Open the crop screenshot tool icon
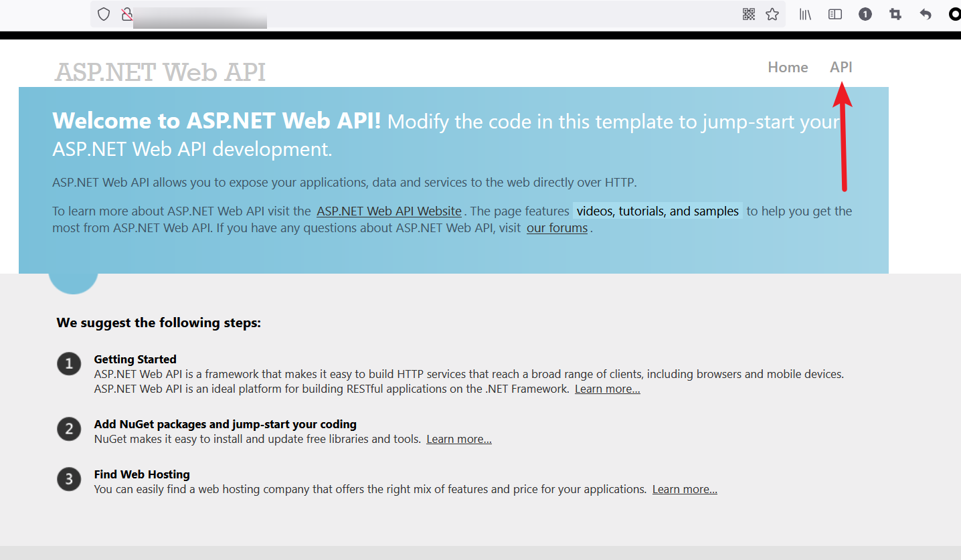The height and width of the screenshot is (560, 961). 895,14
